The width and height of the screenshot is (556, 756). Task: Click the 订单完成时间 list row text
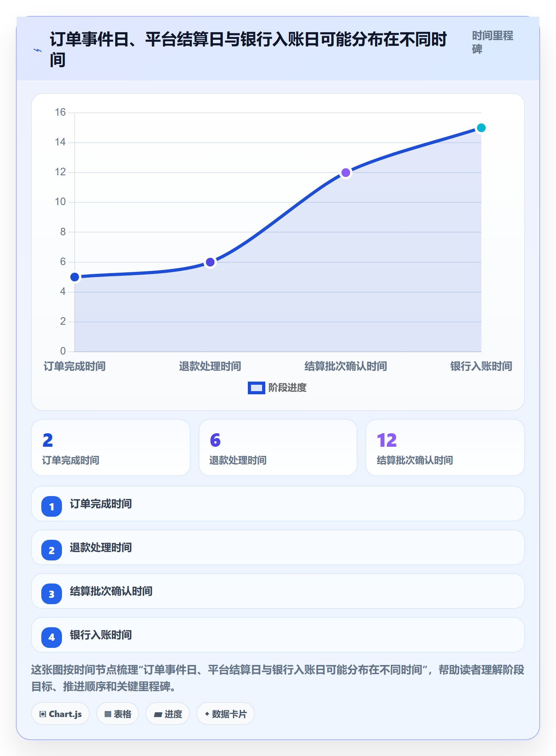[x=101, y=504]
